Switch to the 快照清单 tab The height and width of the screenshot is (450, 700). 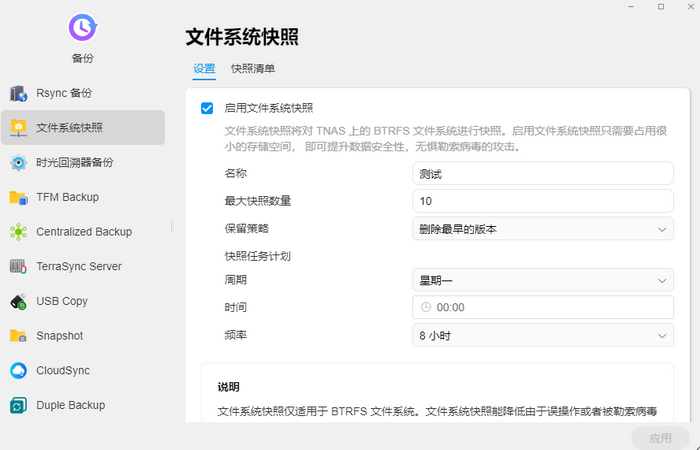(x=253, y=69)
